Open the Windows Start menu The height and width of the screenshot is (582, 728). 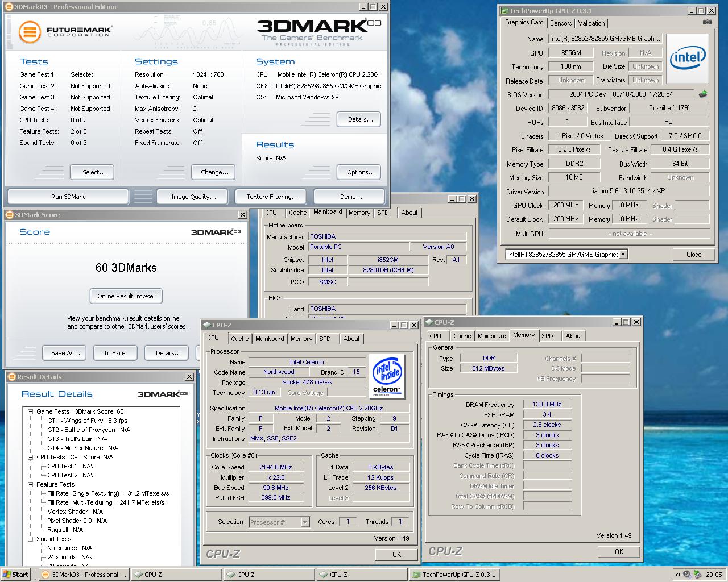[x=15, y=575]
